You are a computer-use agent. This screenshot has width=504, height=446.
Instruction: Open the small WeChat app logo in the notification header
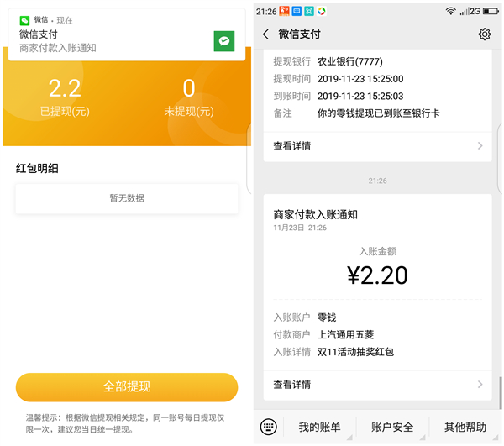pos(24,20)
